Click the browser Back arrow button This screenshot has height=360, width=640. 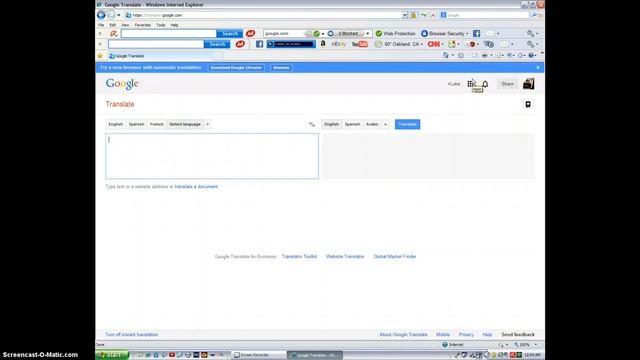pos(101,15)
